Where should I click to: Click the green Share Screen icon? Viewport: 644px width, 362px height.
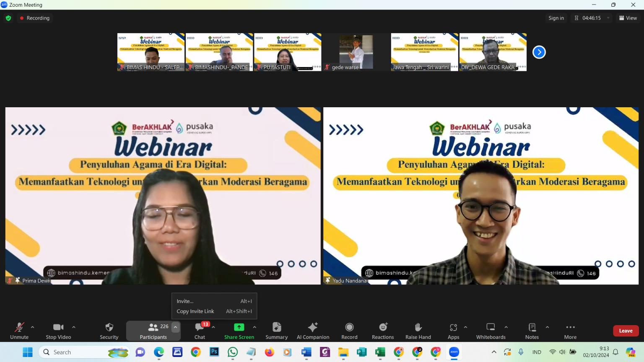[x=239, y=327]
